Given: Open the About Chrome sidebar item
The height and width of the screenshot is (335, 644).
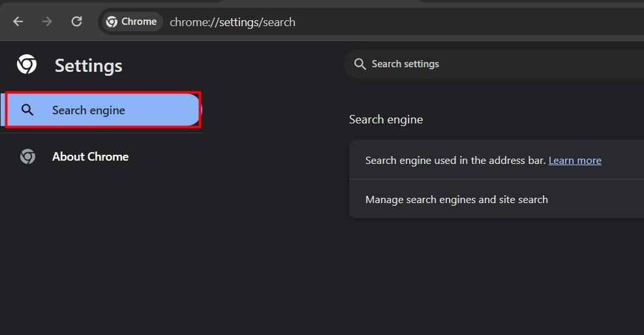Looking at the screenshot, I should point(90,157).
